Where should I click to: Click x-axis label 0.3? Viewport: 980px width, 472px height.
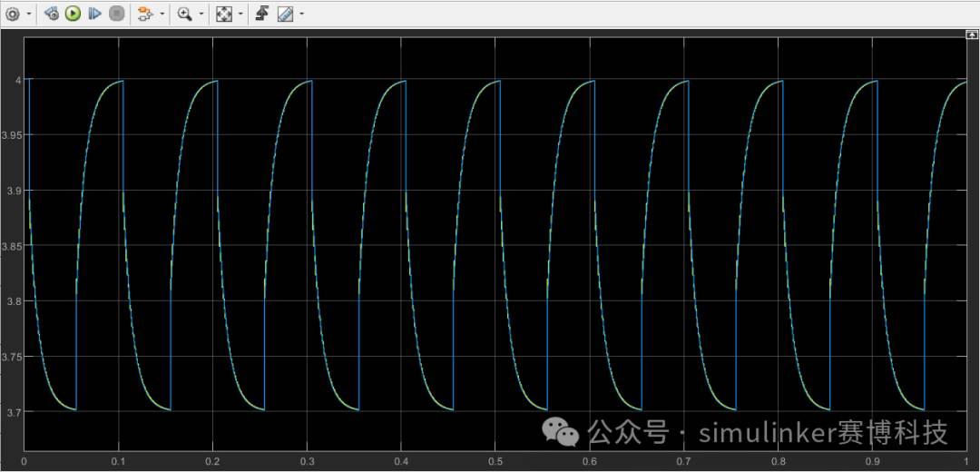tap(307, 461)
